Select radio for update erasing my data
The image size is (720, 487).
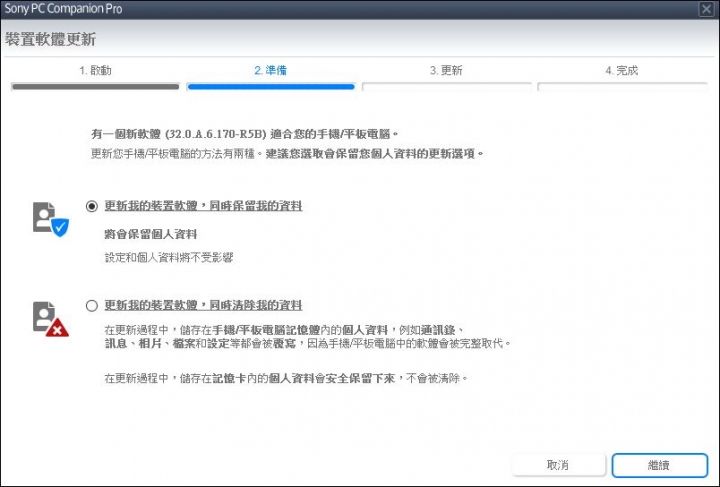point(92,306)
